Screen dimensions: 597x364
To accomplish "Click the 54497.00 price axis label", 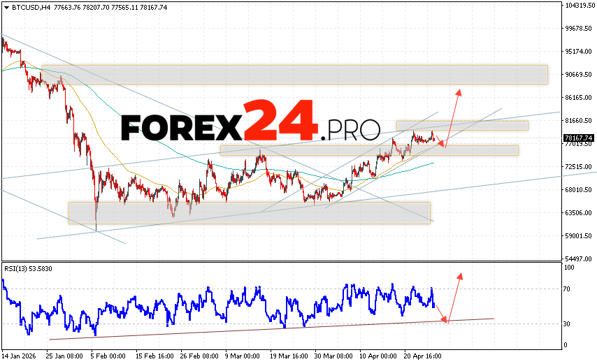I will [x=579, y=259].
